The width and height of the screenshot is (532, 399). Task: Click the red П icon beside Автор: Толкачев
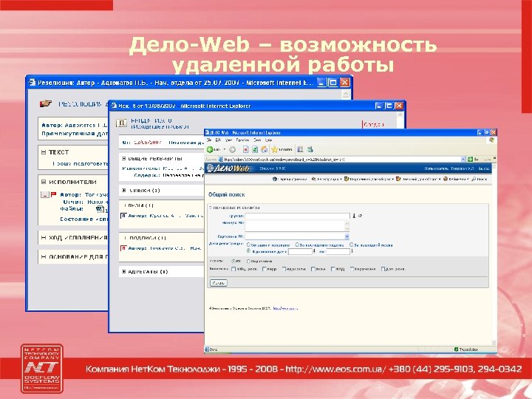coord(123,248)
